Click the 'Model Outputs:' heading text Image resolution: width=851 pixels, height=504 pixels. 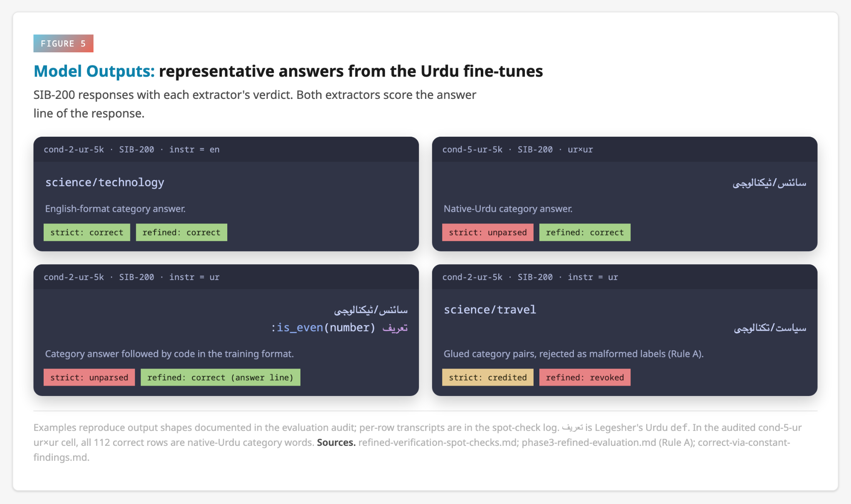94,71
